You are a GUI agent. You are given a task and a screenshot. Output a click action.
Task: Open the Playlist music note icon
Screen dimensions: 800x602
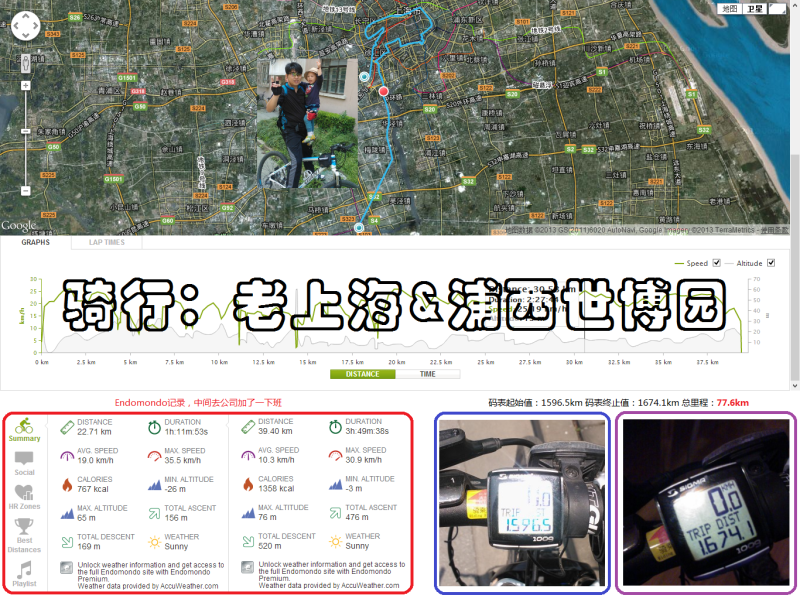24,570
